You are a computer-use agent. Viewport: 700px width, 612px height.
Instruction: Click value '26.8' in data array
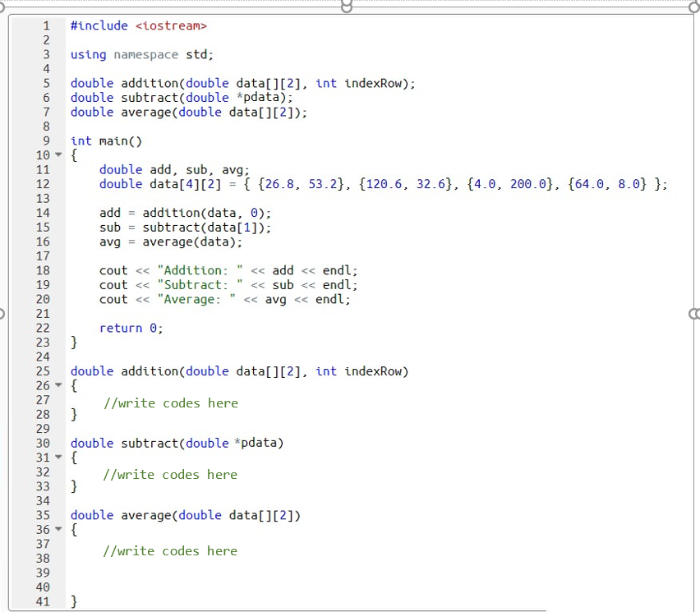(279, 184)
